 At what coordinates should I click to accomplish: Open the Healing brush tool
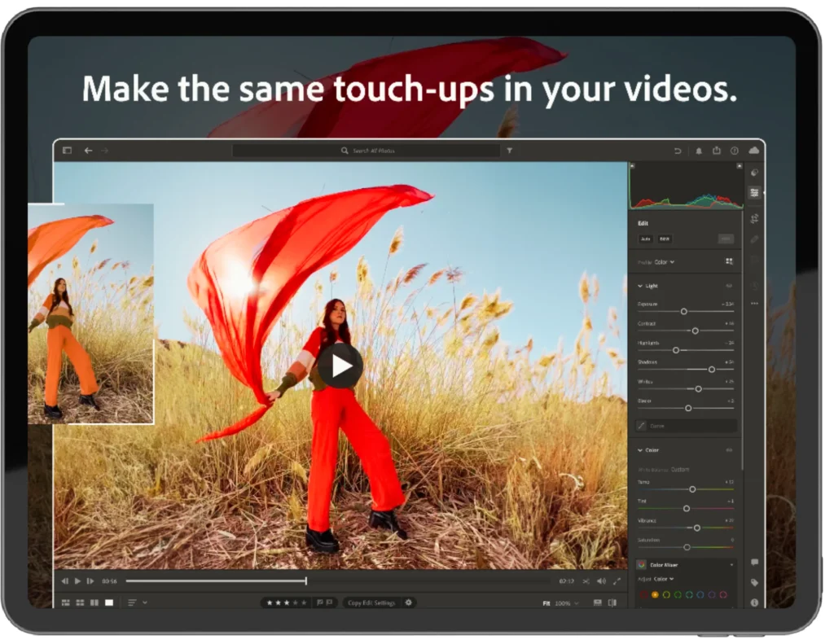[x=755, y=239]
